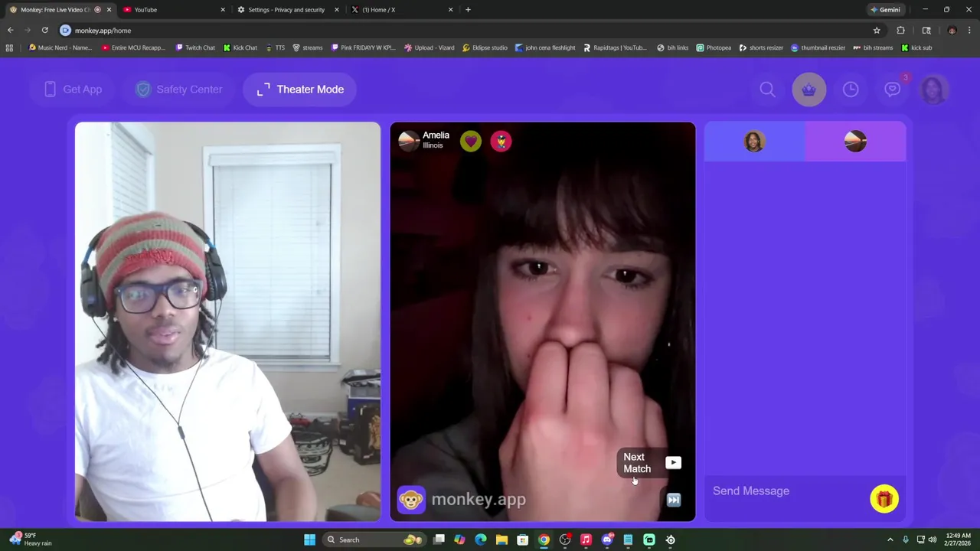Switch to the YouTube browser tab
The image size is (980, 551).
[175, 10]
